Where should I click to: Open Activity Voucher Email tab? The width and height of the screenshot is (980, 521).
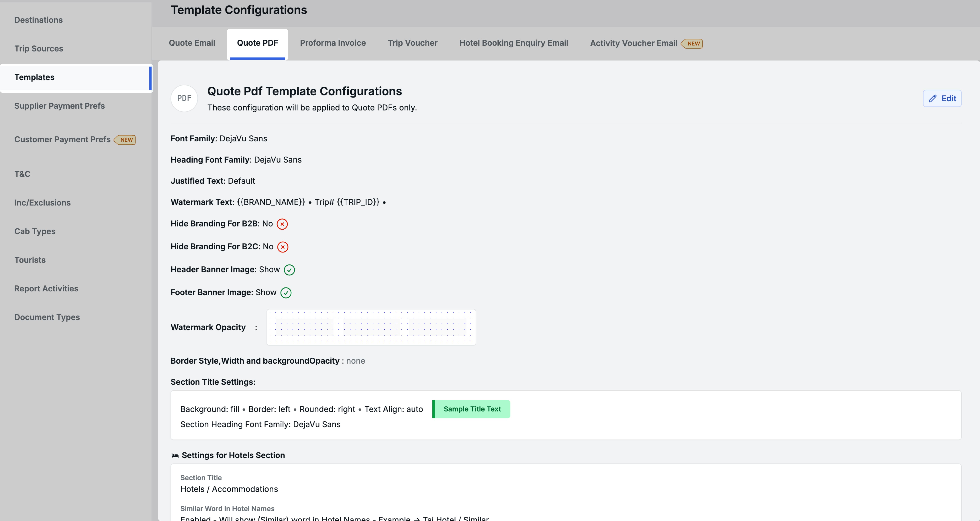coord(634,43)
